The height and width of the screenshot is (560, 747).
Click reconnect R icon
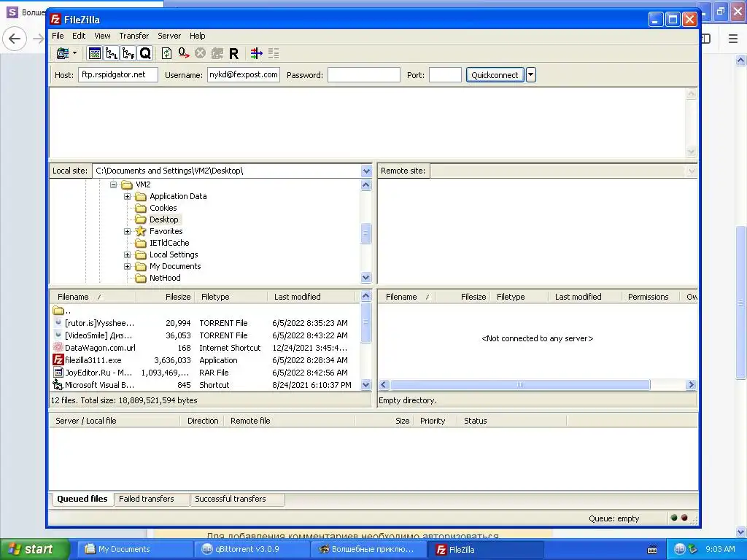coord(234,53)
